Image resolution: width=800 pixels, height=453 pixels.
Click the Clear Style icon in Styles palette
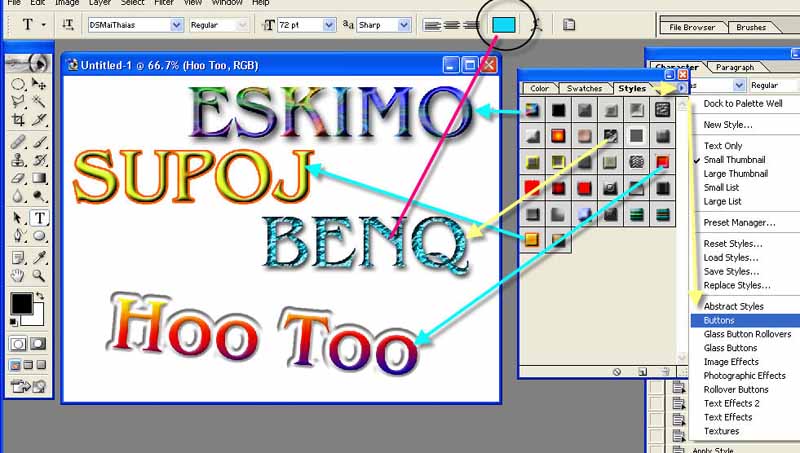coord(617,372)
